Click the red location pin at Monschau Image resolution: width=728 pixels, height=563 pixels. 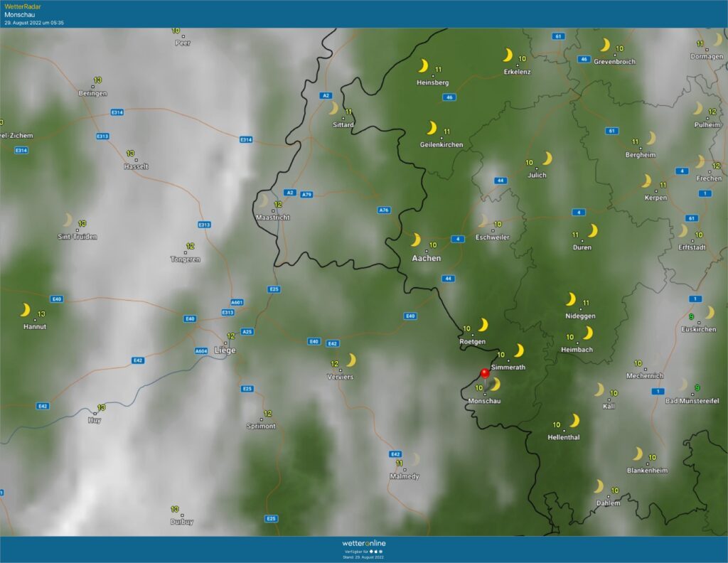coord(485,373)
